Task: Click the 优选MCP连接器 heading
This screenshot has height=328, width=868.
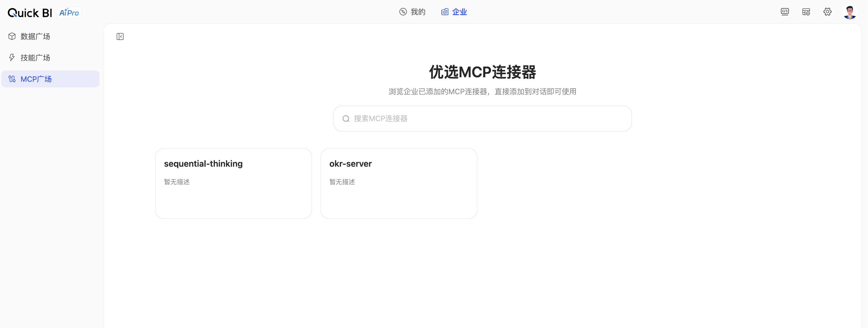Action: point(482,72)
